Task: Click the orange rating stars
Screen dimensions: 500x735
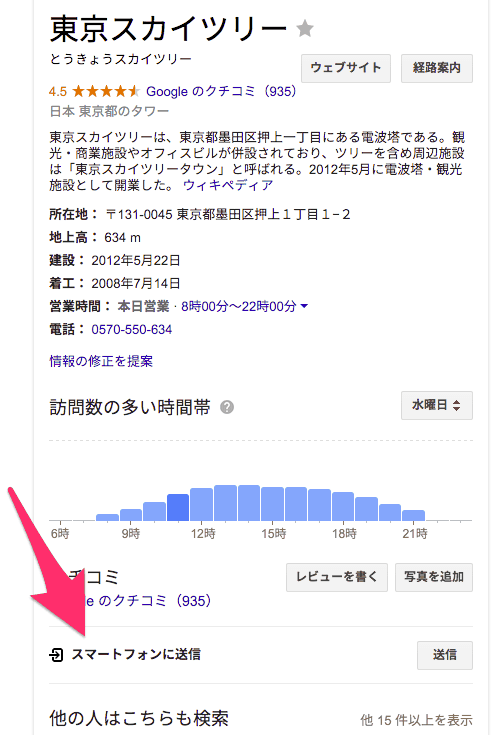Action: pos(105,91)
